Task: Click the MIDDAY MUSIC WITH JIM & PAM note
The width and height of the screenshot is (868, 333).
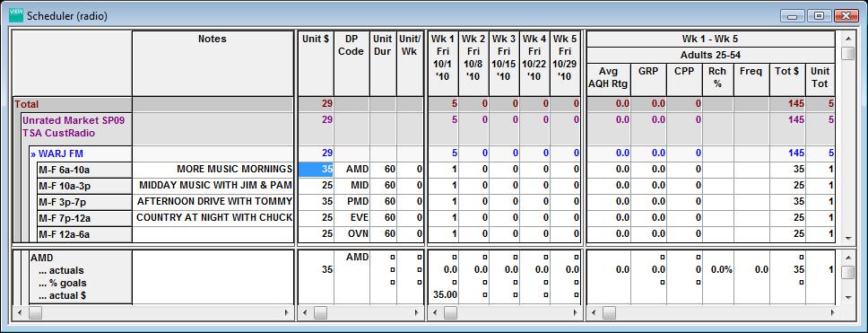Action: [213, 186]
